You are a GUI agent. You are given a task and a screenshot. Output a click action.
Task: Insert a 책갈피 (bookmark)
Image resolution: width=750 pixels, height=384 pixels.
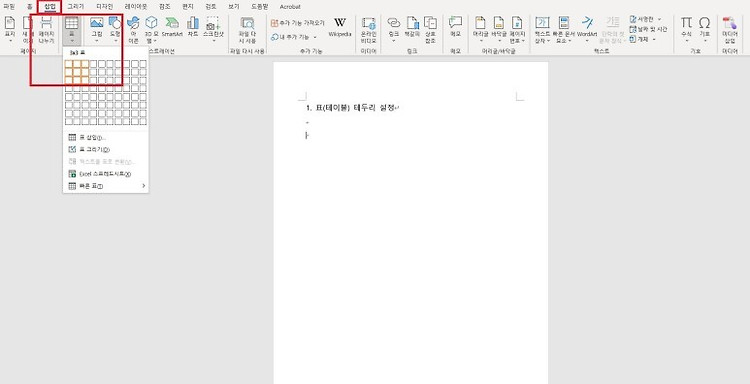(x=412, y=27)
